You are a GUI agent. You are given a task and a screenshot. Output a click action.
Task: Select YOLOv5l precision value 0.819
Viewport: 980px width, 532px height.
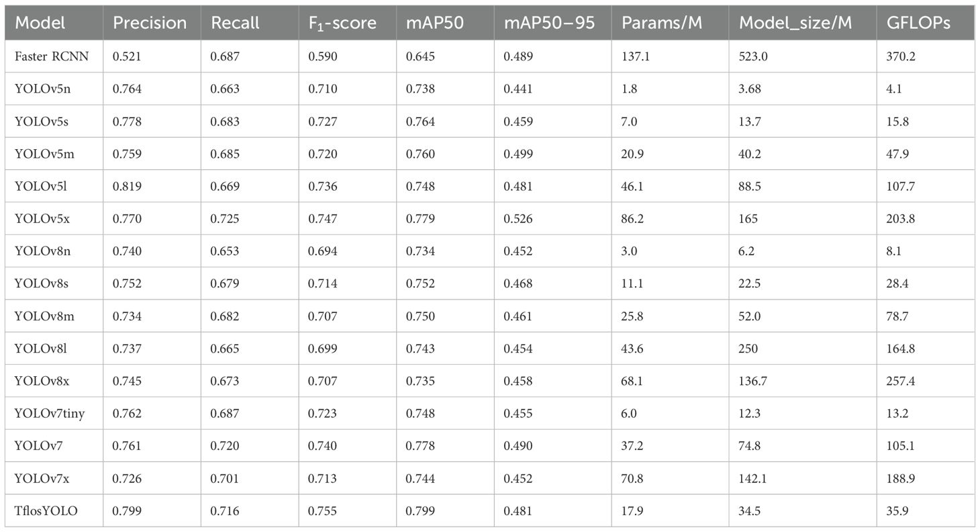(x=127, y=187)
